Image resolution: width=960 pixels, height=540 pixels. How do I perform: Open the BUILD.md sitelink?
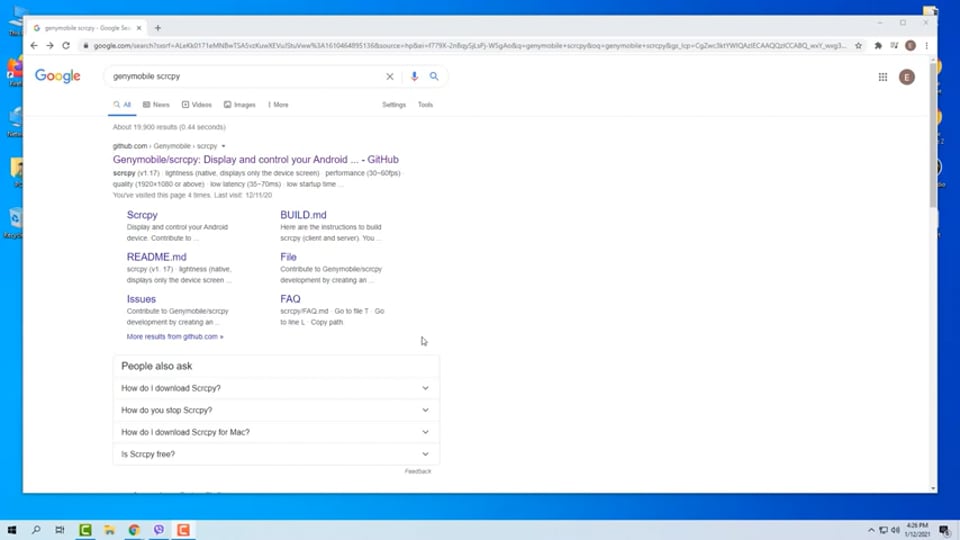tap(303, 215)
